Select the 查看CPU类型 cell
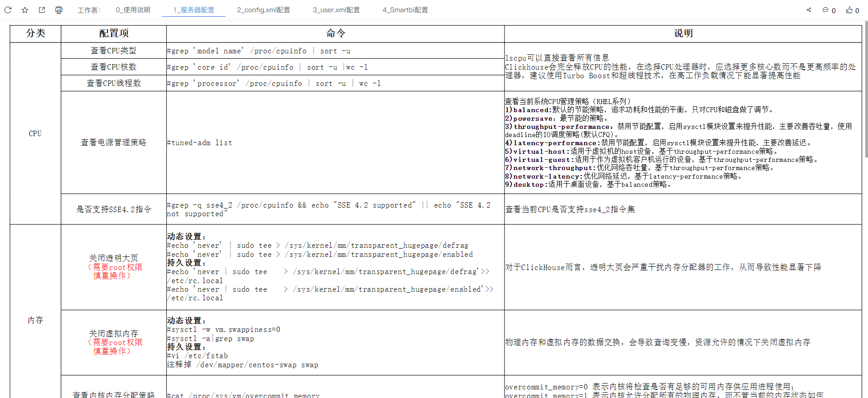Image resolution: width=868 pixels, height=398 pixels. point(114,51)
